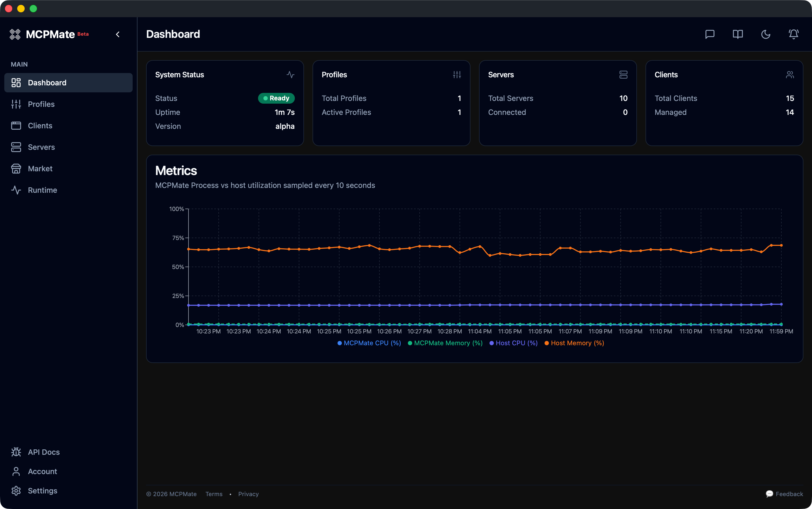Viewport: 812px width, 509px height.
Task: Click the Feedback button at bottom right
Action: 785,493
